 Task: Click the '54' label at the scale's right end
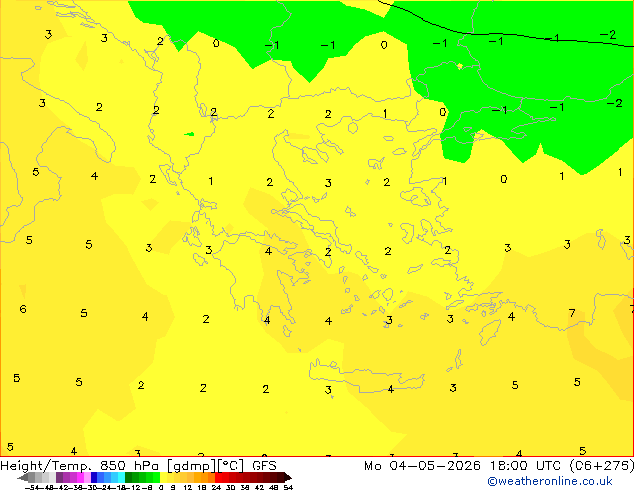click(288, 487)
